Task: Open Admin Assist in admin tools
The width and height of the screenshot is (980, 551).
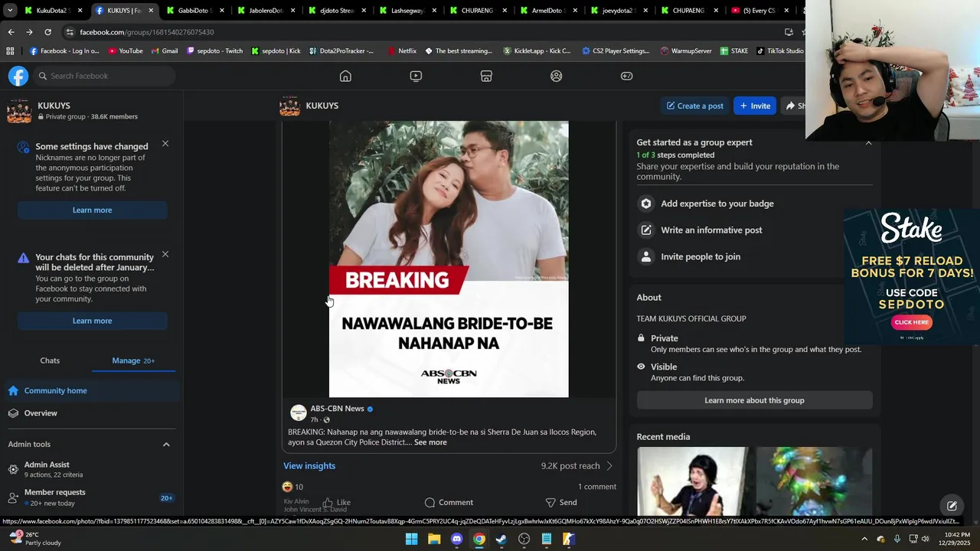Action: coord(91,469)
